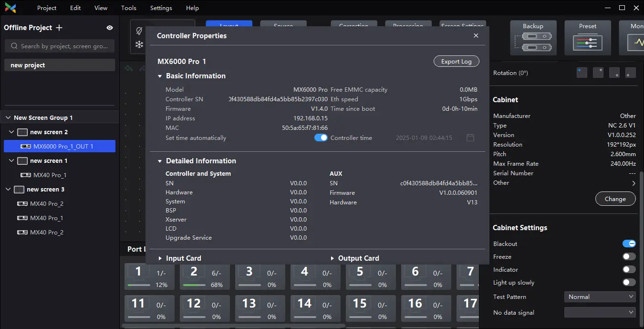644x329 pixels.
Task: Collapse the new screen 2 node
Action: (x=12, y=132)
